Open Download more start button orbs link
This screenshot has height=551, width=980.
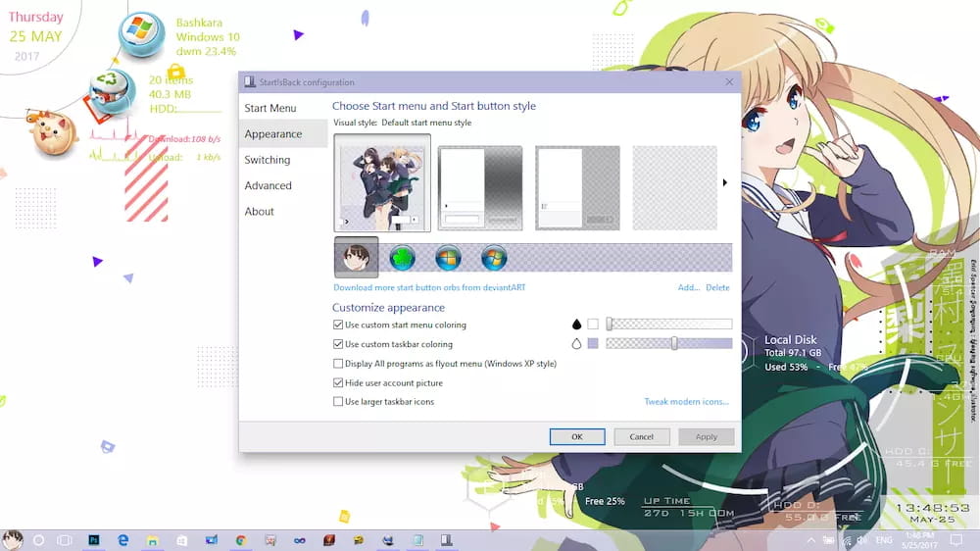point(429,287)
